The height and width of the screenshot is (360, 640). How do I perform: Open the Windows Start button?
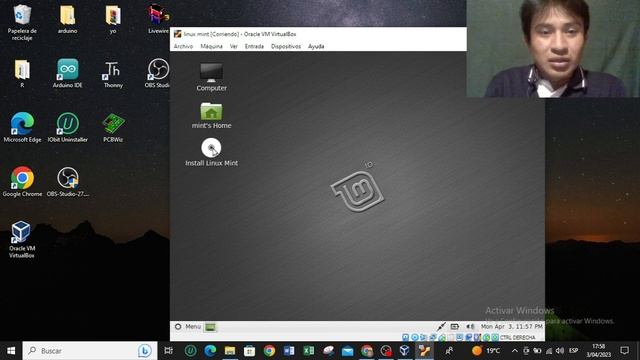pyautogui.click(x=11, y=351)
